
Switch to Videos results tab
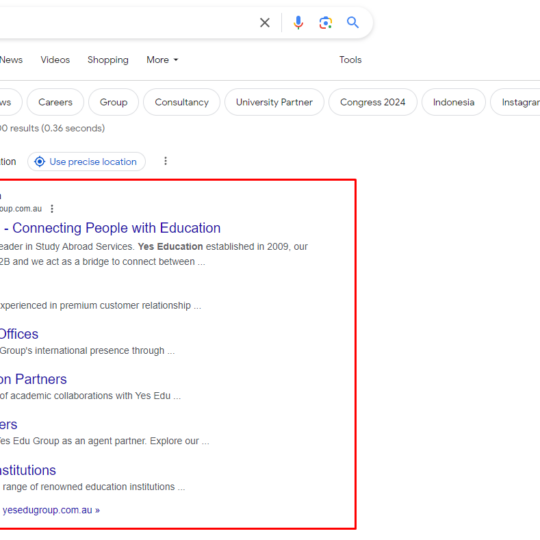tap(55, 60)
